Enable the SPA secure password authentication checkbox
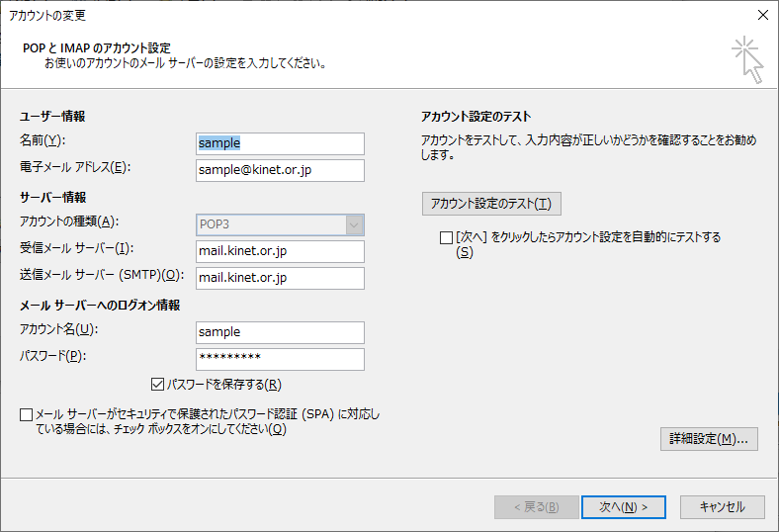 coord(27,414)
